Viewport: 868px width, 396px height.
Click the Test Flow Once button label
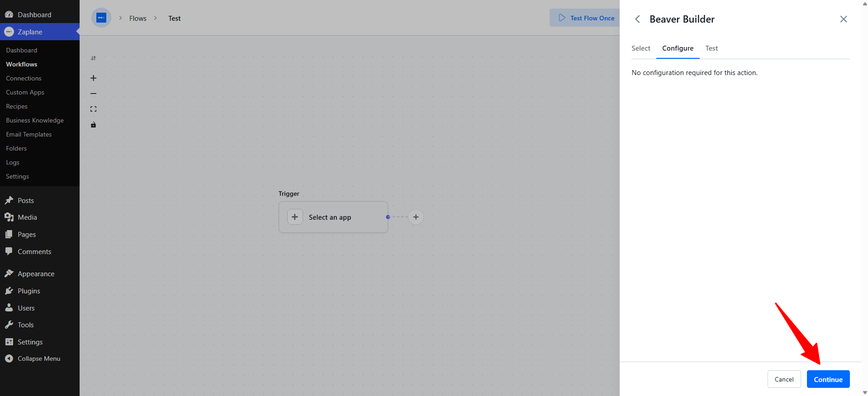[x=592, y=18]
